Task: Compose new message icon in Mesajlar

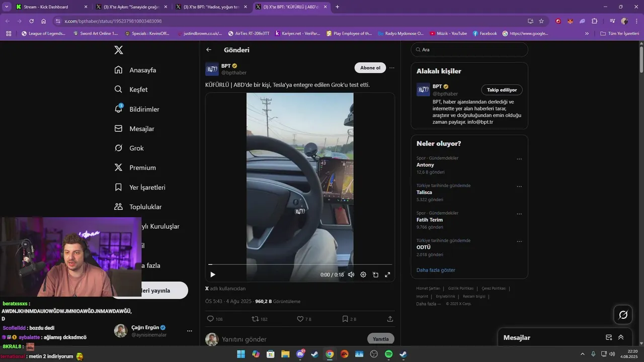Action: (x=609, y=337)
